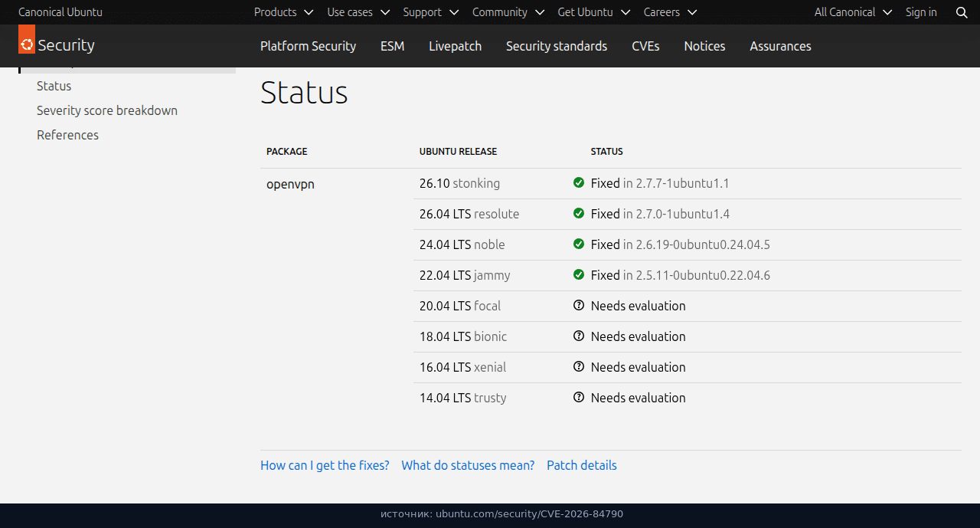
Task: Click the green check icon for stonking
Action: point(579,183)
